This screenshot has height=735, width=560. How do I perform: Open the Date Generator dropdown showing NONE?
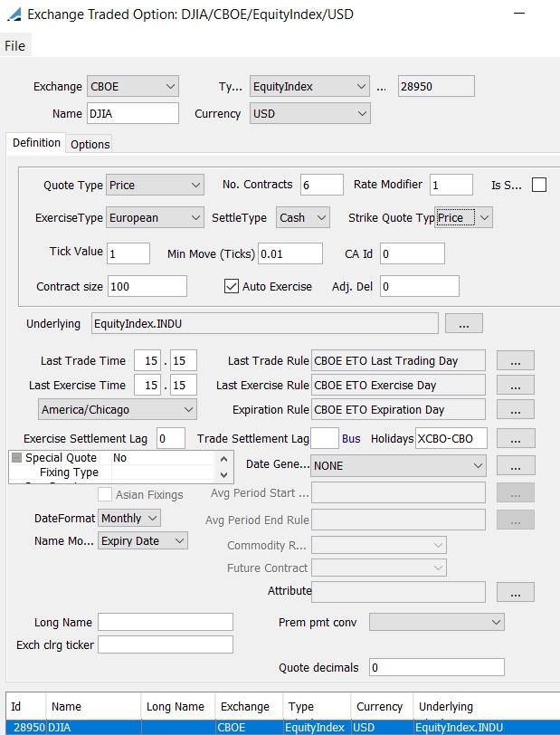[x=398, y=466]
